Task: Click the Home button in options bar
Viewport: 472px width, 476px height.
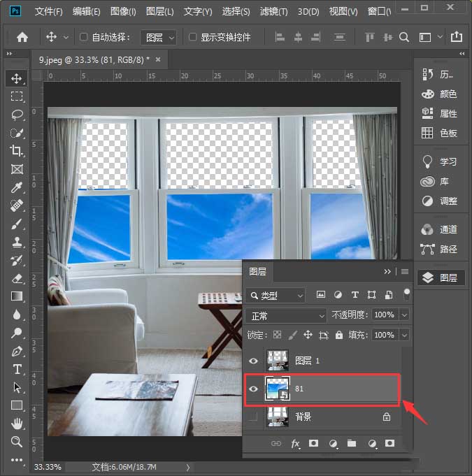Action: tap(22, 37)
